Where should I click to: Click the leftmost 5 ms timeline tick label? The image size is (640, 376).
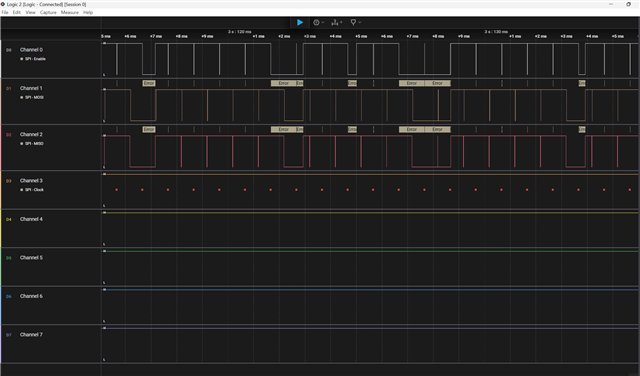pos(106,36)
